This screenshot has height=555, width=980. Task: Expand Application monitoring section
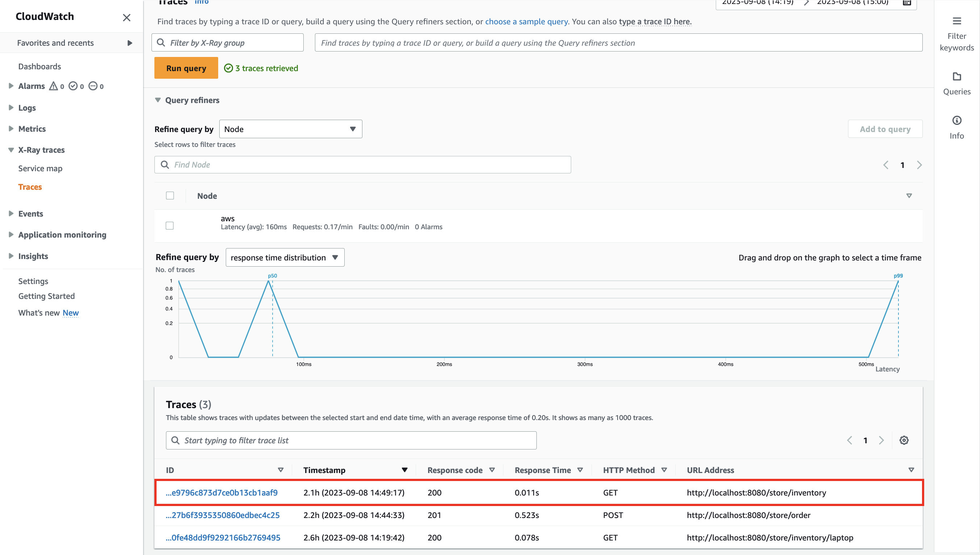click(x=11, y=234)
